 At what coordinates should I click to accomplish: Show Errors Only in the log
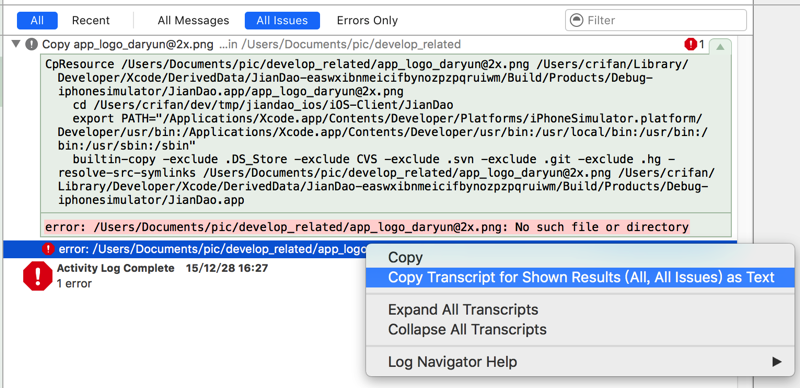tap(367, 20)
